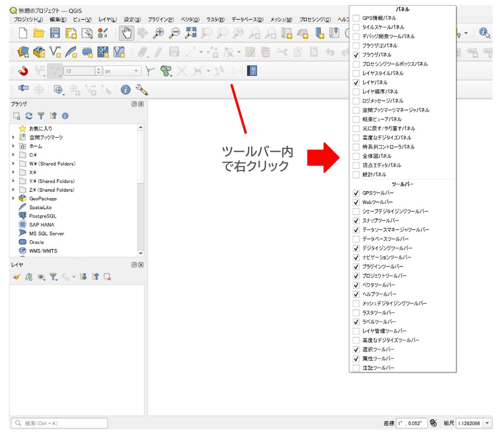Click Manage Map Themes eye icon
The width and height of the screenshot is (504, 434).
[x=41, y=277]
